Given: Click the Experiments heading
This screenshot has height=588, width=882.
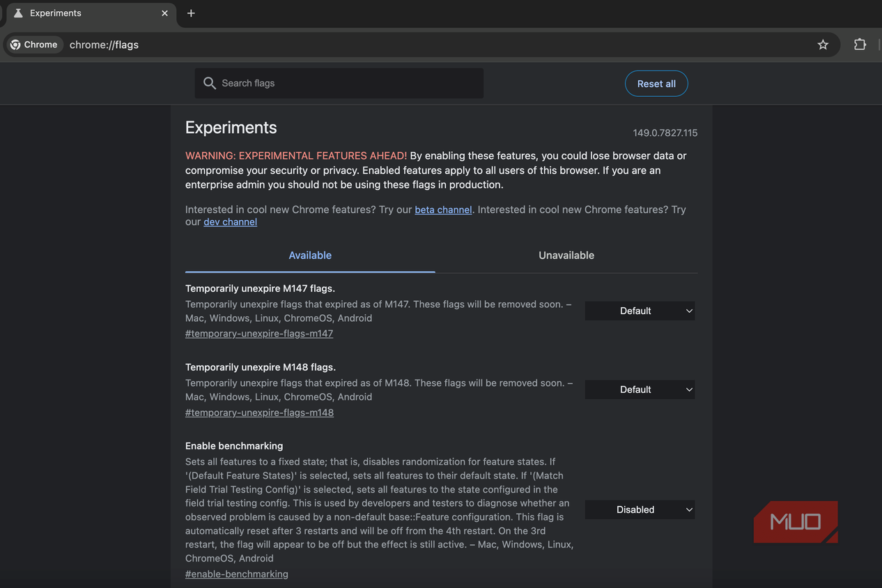Looking at the screenshot, I should tap(231, 127).
